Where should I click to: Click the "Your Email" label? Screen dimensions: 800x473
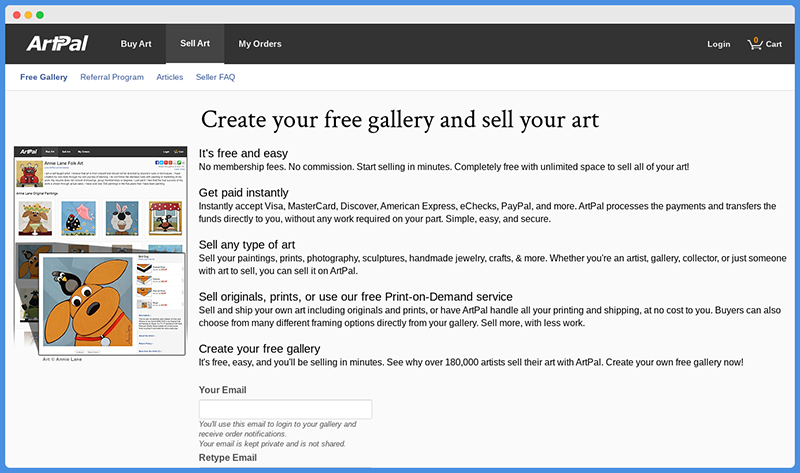click(222, 390)
